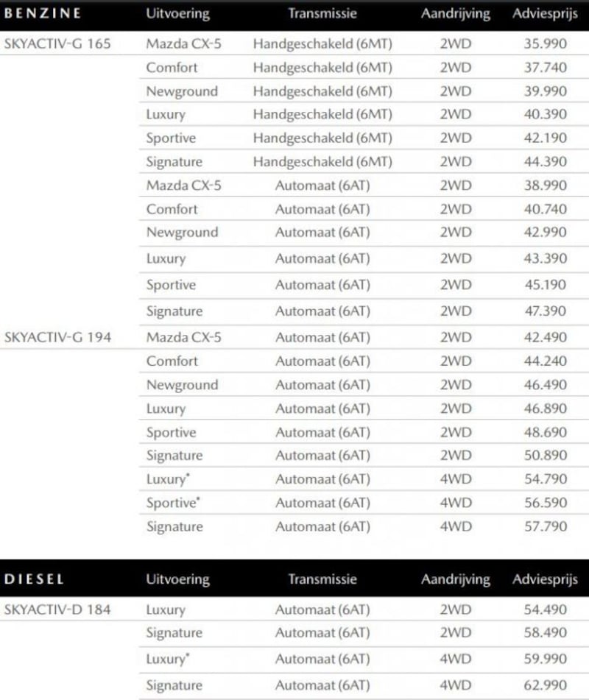Click the Aandrijving header in the DIESEL table

[456, 579]
